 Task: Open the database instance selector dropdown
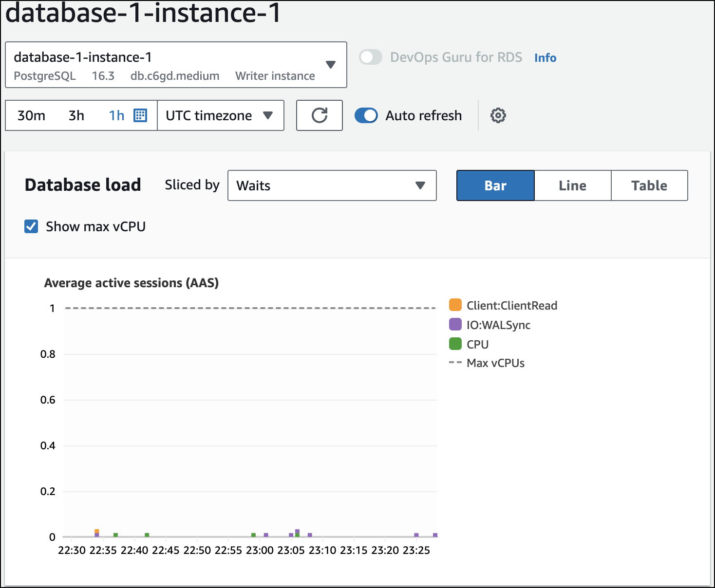tap(330, 65)
